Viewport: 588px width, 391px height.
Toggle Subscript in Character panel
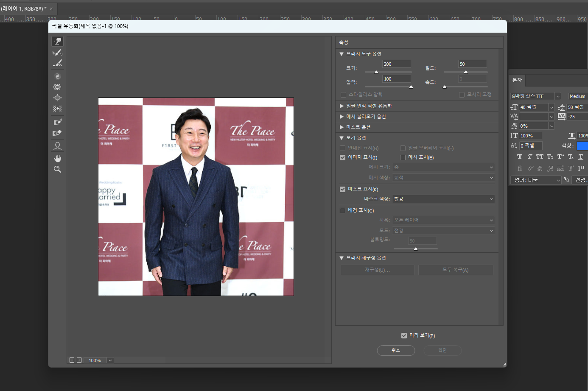point(571,156)
